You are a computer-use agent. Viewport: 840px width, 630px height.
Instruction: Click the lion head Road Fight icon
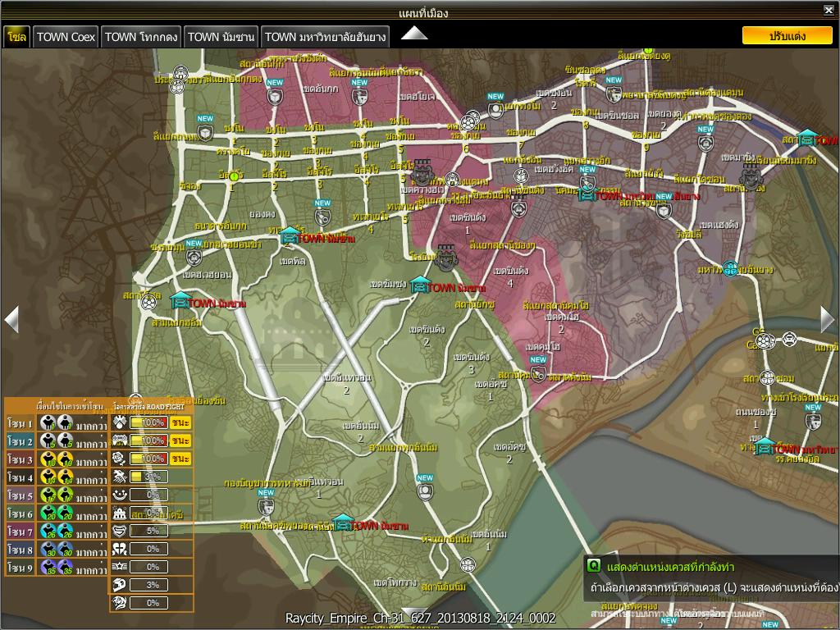120,603
